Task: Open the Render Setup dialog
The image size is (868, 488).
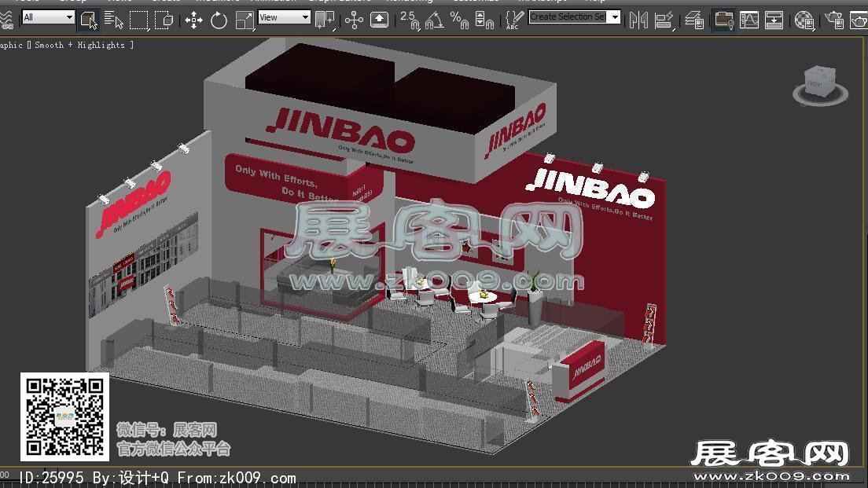Action: 833,20
